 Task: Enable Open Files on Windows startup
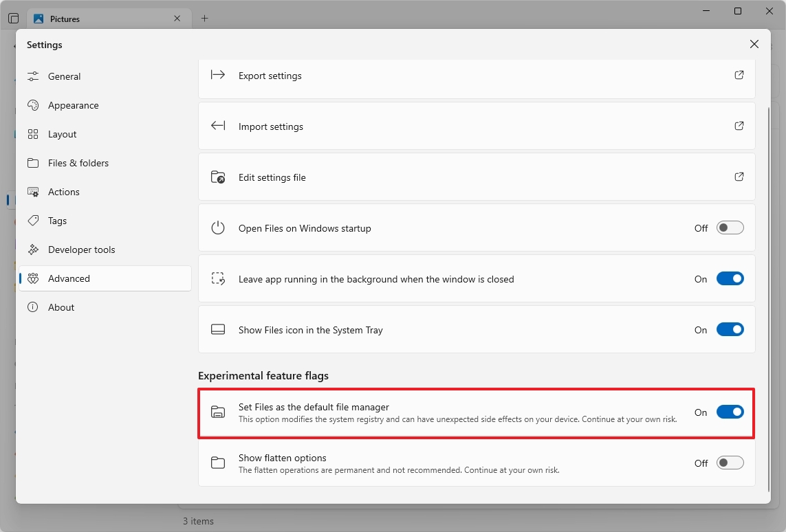(x=730, y=228)
